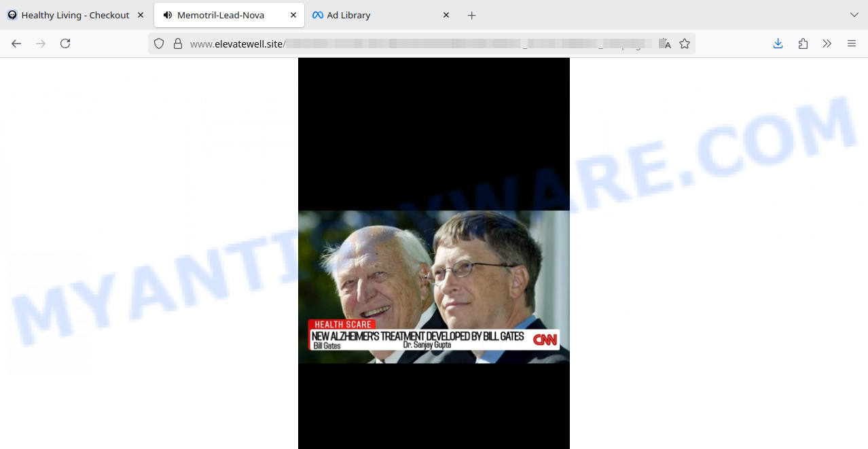
Task: Switch to the Healthy Living - Checkout tab
Action: coord(75,15)
